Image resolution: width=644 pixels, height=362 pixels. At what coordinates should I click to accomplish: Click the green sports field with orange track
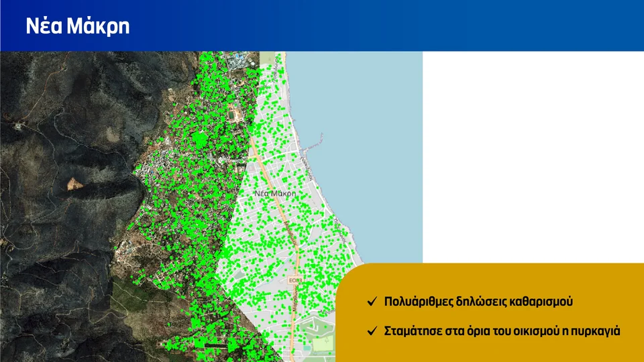coord(235,114)
